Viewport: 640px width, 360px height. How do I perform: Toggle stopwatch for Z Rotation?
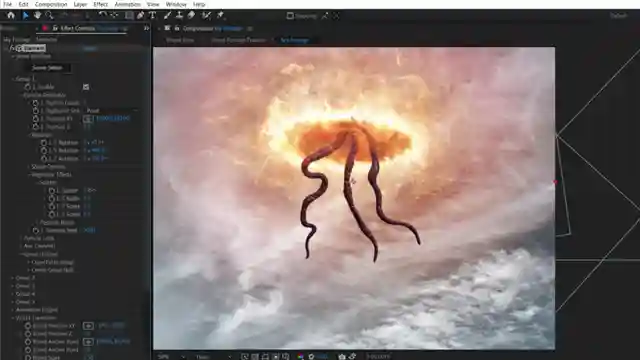pyautogui.click(x=44, y=158)
